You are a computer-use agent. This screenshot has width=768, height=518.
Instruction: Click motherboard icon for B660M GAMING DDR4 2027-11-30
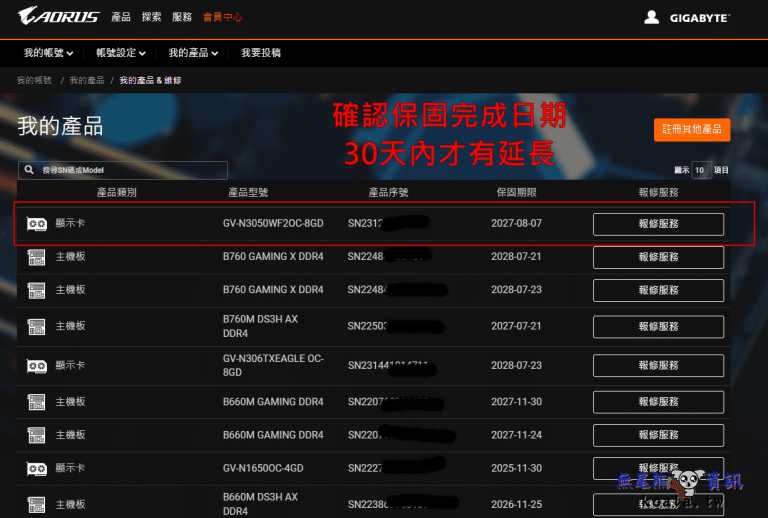click(x=37, y=402)
